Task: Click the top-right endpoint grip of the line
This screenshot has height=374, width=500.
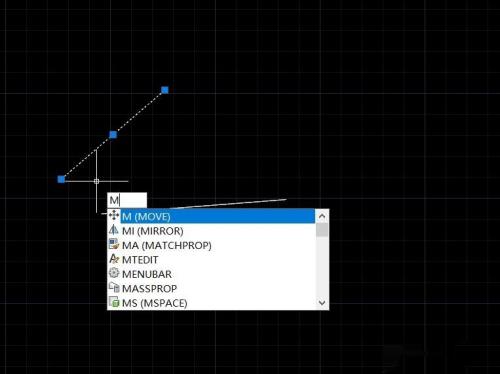Action: pyautogui.click(x=165, y=90)
